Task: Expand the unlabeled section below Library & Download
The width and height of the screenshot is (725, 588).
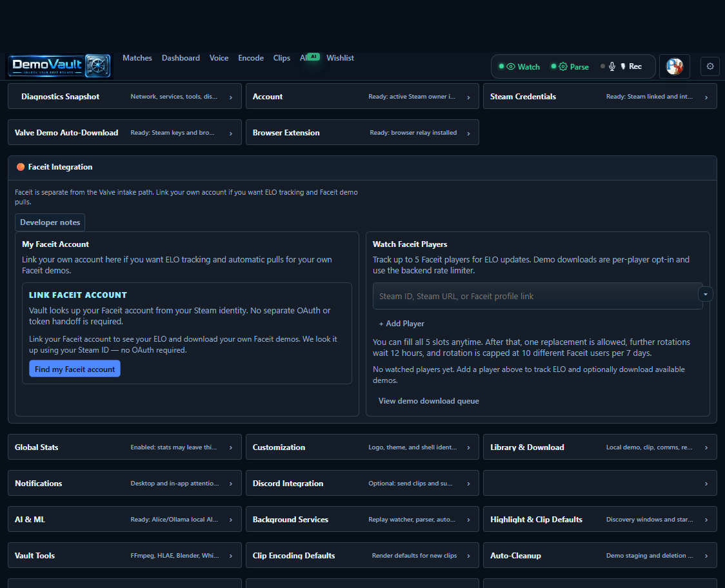Action: point(600,483)
